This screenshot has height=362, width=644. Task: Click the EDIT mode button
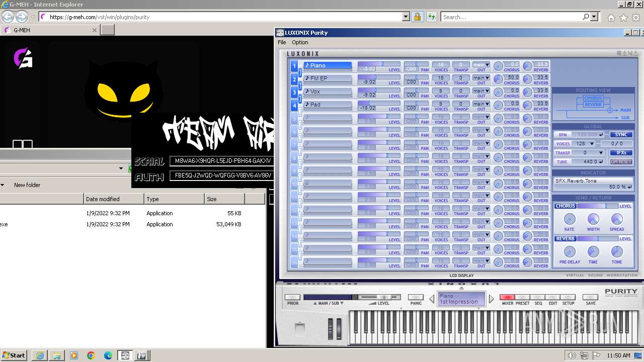point(552,298)
